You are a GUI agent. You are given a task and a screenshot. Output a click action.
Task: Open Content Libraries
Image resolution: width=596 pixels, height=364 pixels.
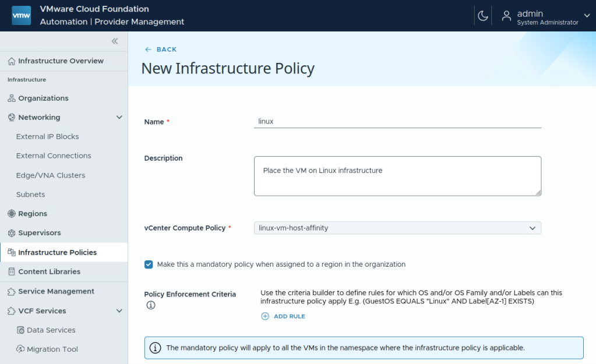(50, 271)
